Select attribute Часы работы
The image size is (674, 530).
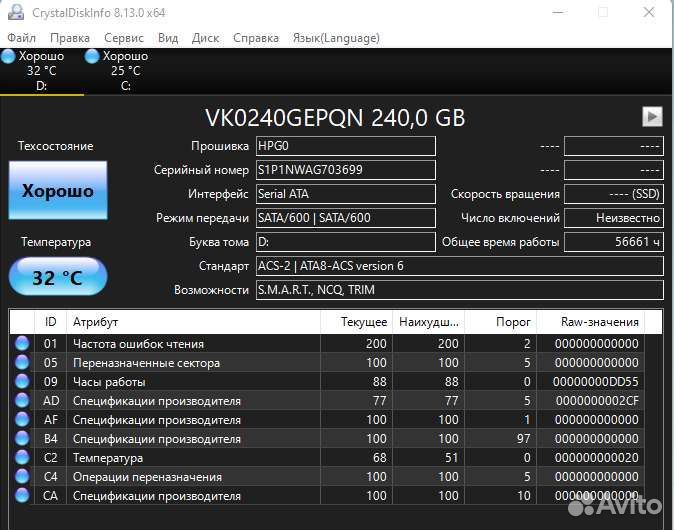click(x=109, y=382)
